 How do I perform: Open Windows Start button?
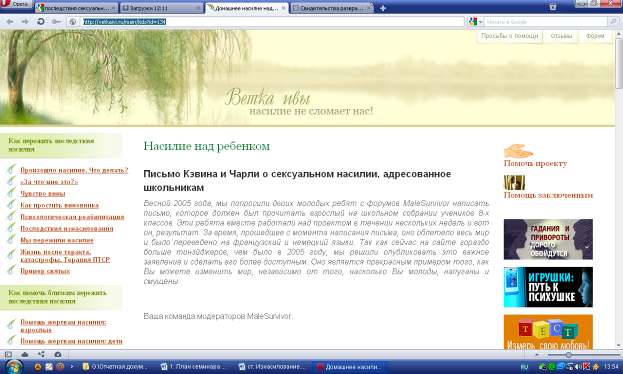click(14, 366)
